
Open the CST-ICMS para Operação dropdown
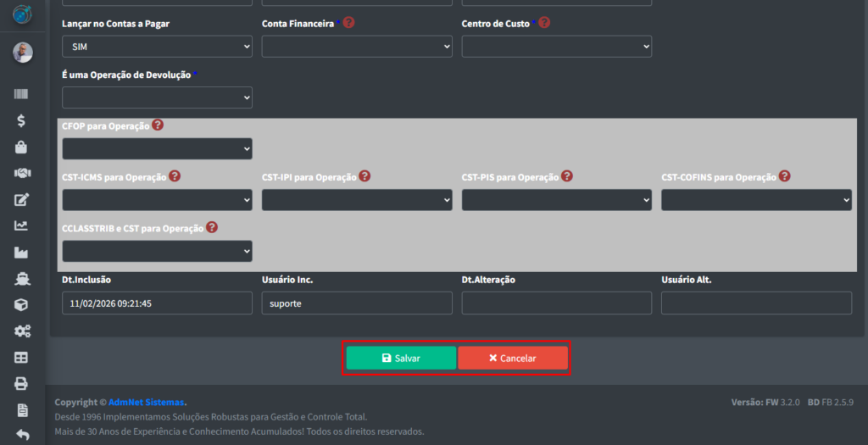(157, 200)
